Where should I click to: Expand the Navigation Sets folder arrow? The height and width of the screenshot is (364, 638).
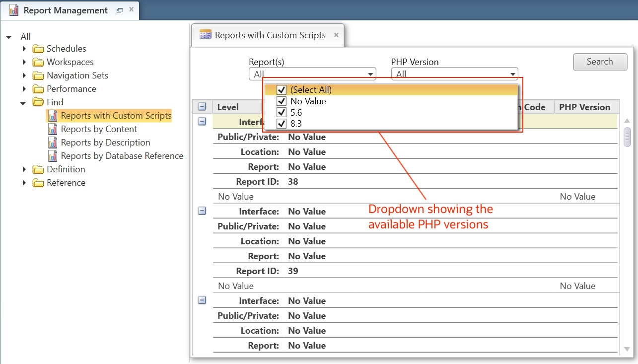coord(24,75)
